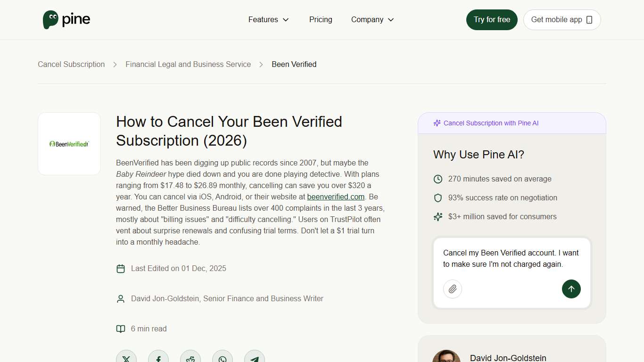Share via WhatsApp

[222, 358]
